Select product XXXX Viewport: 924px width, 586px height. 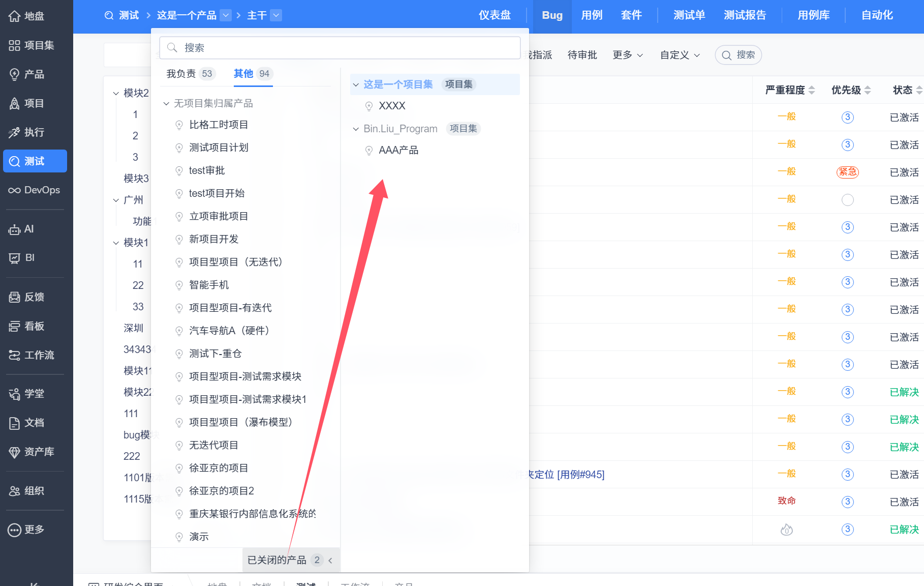click(392, 106)
